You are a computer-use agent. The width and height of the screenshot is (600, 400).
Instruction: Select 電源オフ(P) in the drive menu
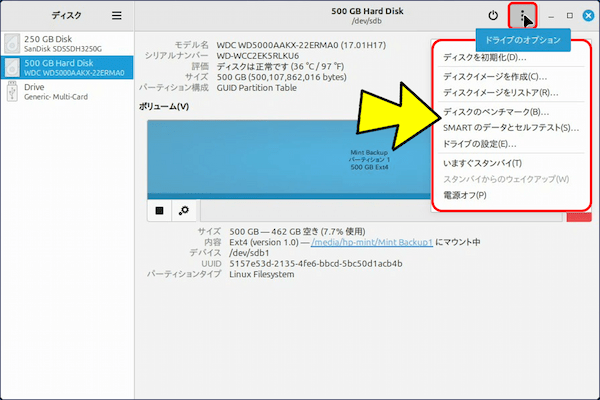pos(465,195)
